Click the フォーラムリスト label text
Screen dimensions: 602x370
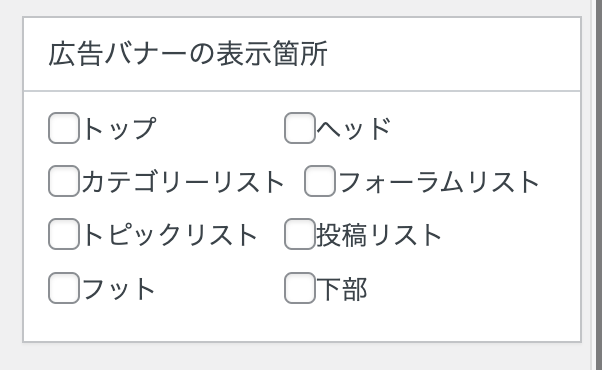tap(439, 182)
